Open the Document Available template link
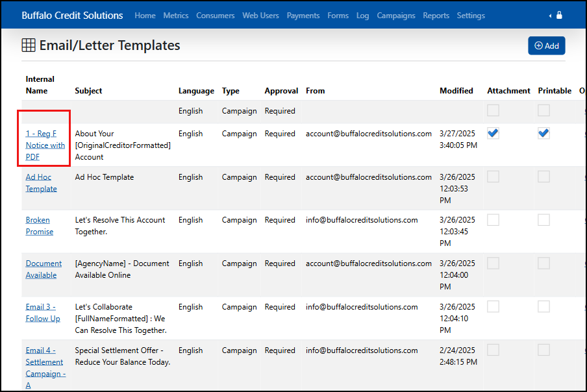 pos(44,269)
